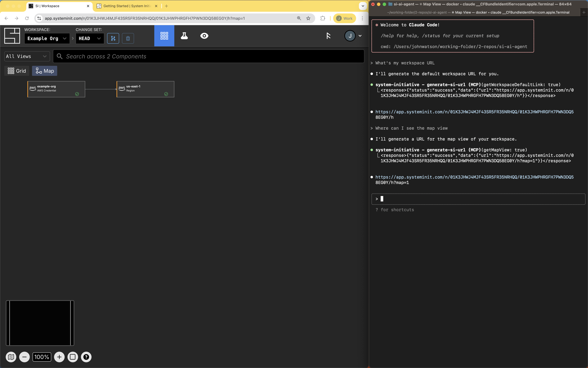
Task: Toggle the minimap with map icon button
Action: point(11,357)
